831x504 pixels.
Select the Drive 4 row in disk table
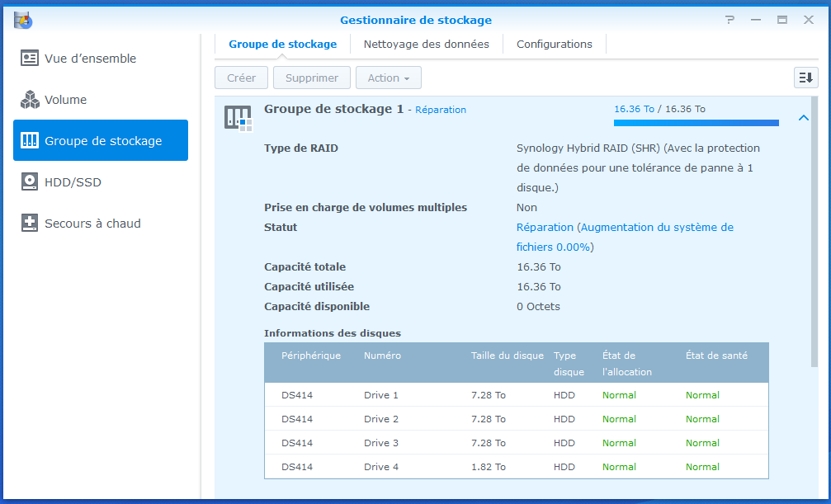(516, 467)
